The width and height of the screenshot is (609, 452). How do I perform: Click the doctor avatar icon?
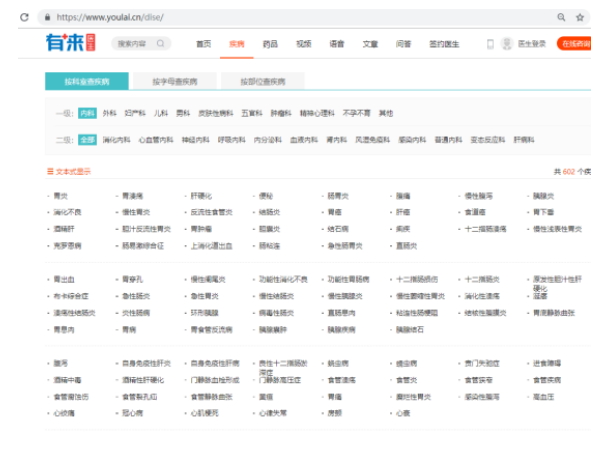point(507,44)
